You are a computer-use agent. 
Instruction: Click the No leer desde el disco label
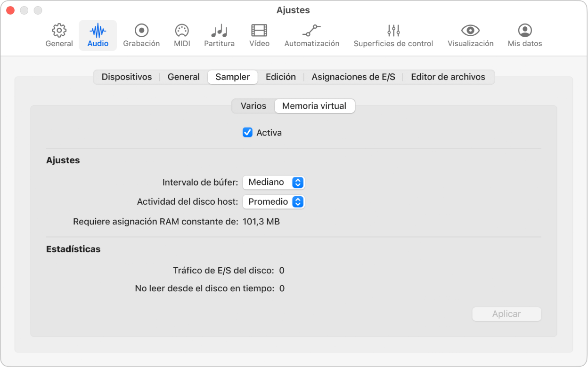(x=204, y=288)
